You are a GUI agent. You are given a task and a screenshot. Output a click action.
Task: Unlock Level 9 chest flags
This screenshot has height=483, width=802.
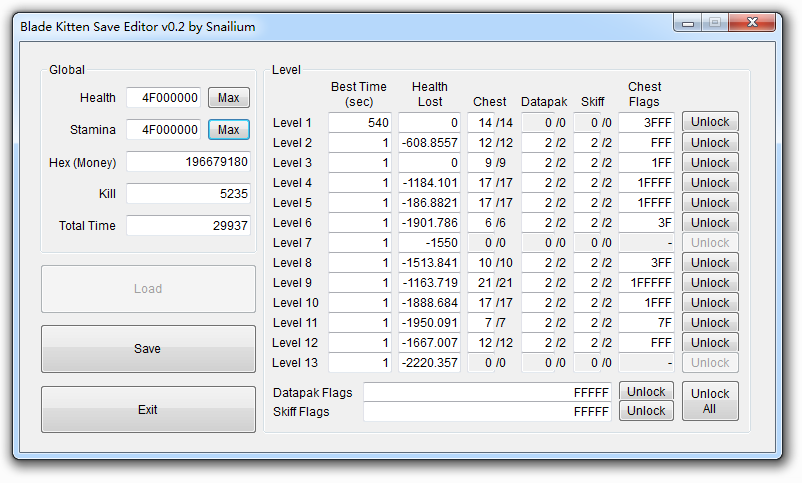tap(710, 282)
